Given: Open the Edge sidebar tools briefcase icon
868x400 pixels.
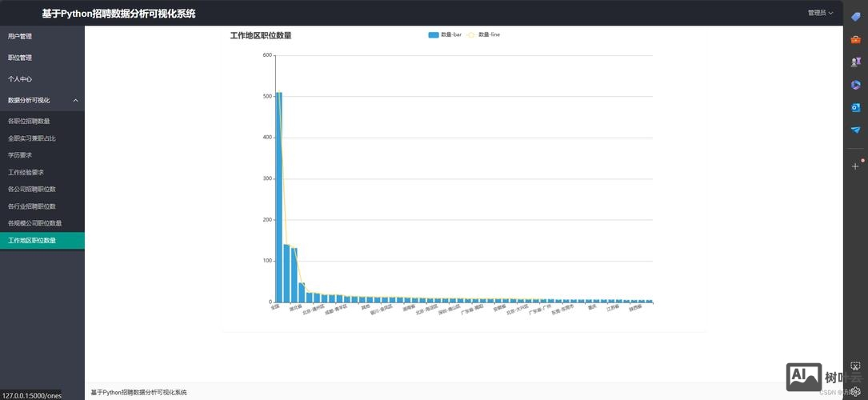Looking at the screenshot, I should (x=855, y=40).
